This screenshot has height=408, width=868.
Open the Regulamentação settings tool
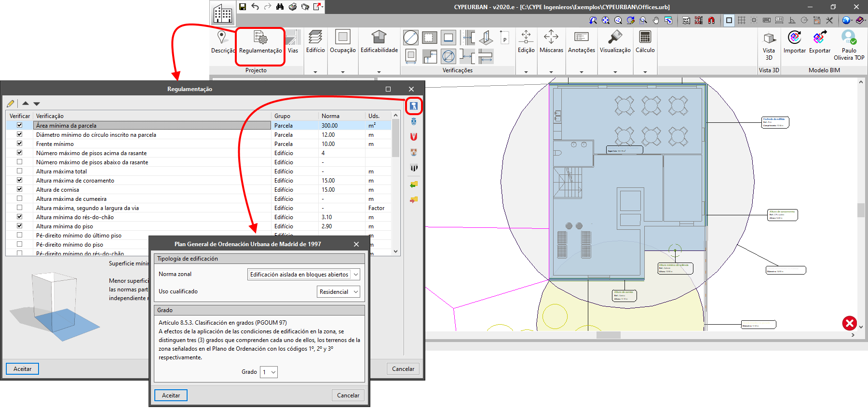(x=260, y=42)
